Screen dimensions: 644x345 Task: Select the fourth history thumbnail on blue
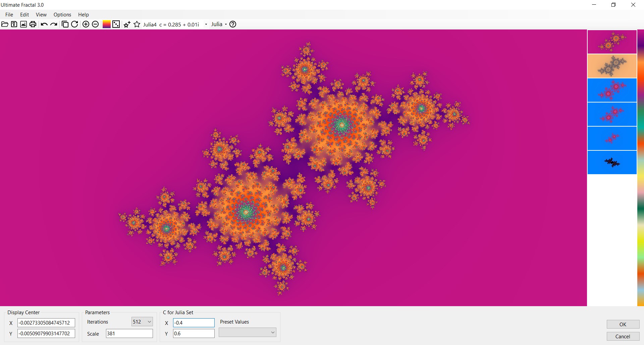coord(612,114)
